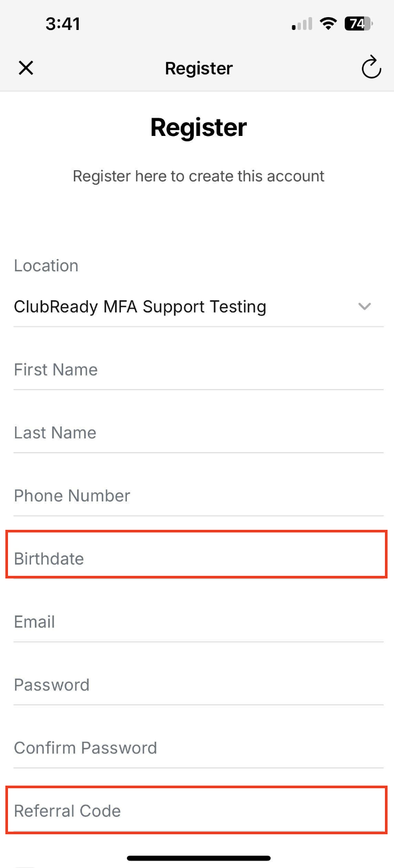Tap the reload icon in header
Image resolution: width=394 pixels, height=868 pixels.
point(371,67)
